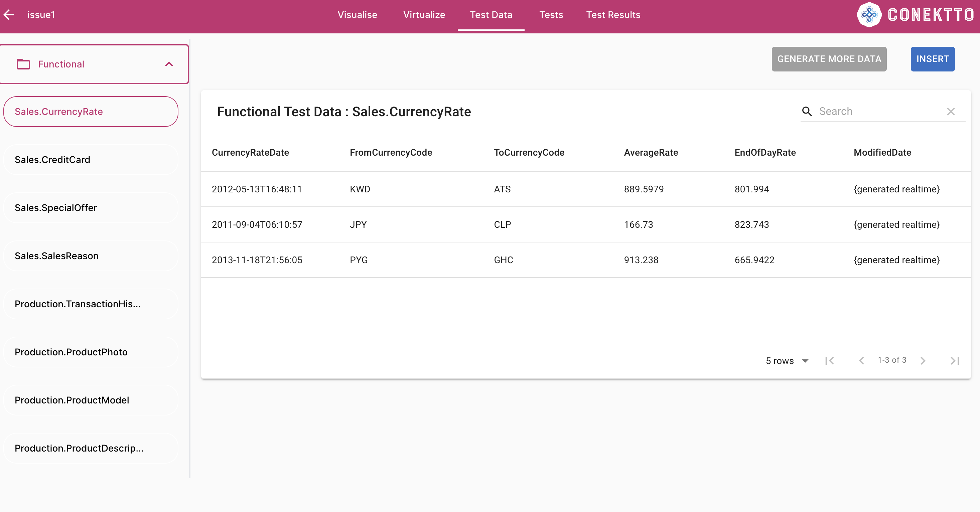This screenshot has height=512, width=980.
Task: Click the Functional folder icon
Action: point(23,64)
